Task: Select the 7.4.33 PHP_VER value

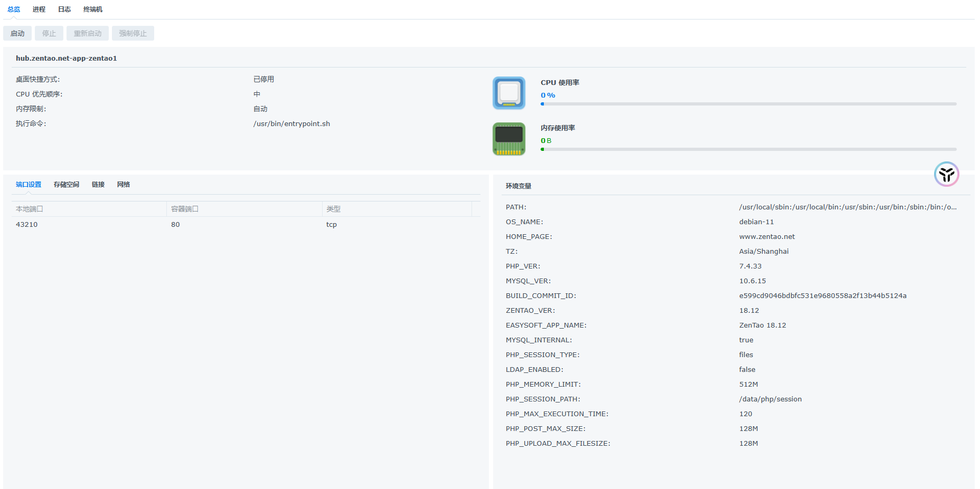Action: coord(750,266)
